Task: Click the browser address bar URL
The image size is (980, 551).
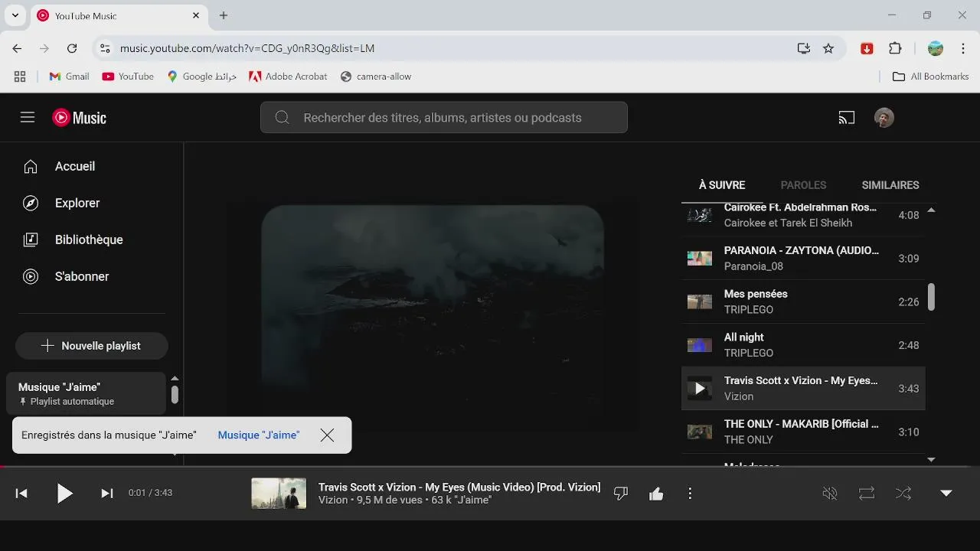Action: click(247, 48)
